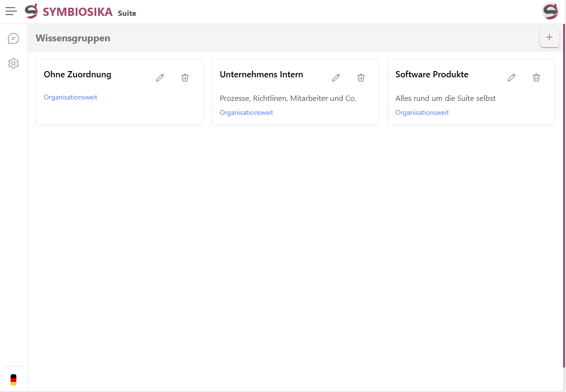Click Organisationsweit link under Software Produkte
566x392 pixels.
pyautogui.click(x=422, y=112)
